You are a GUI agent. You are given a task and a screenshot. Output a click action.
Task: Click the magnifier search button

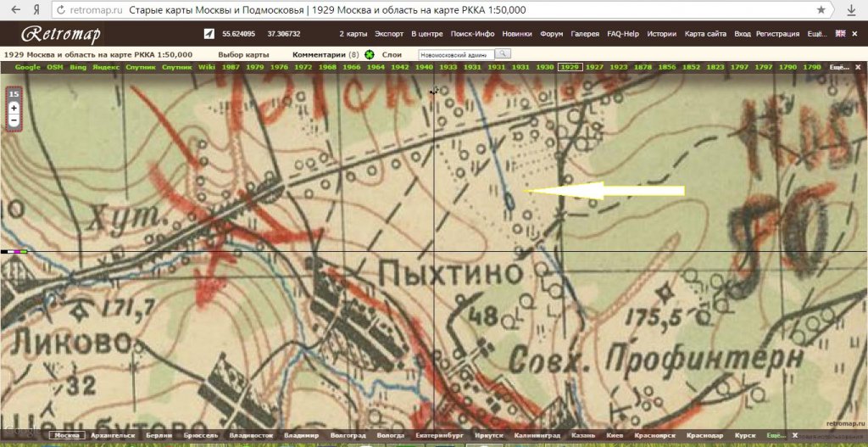coord(502,54)
